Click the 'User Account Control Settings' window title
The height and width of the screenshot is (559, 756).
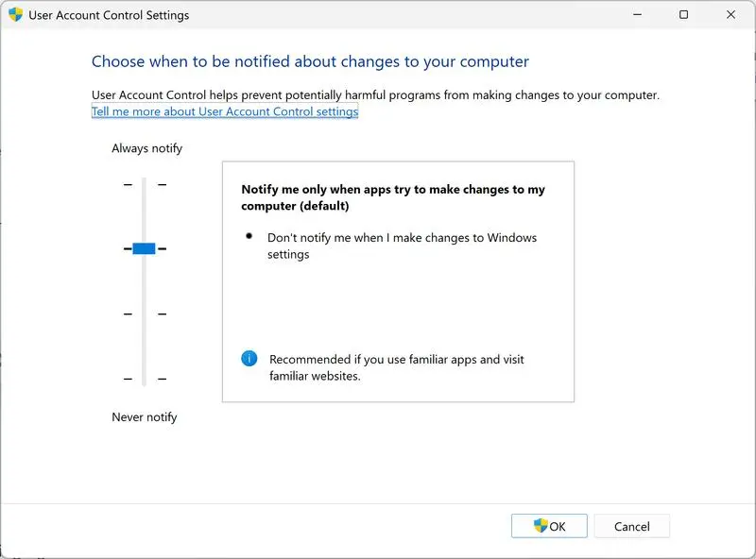[109, 15]
